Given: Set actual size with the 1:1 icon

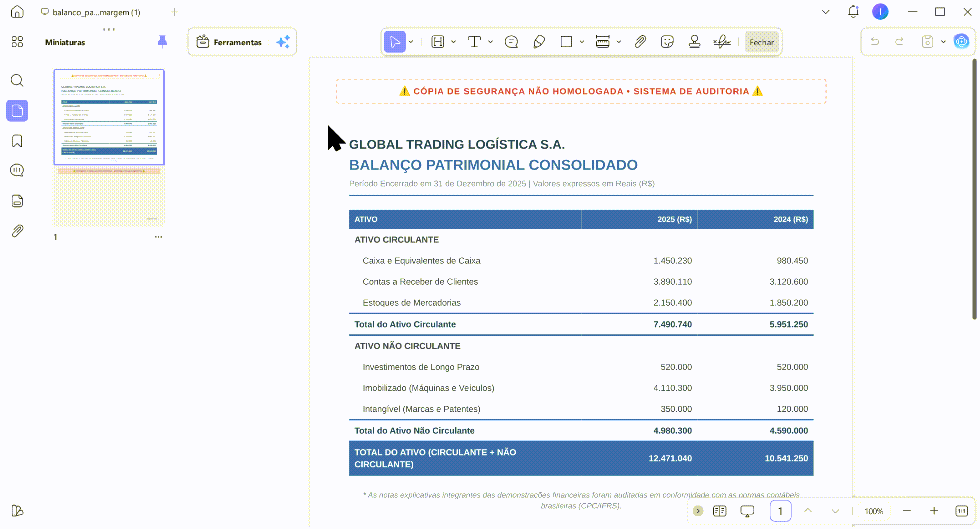Looking at the screenshot, I should pyautogui.click(x=962, y=511).
